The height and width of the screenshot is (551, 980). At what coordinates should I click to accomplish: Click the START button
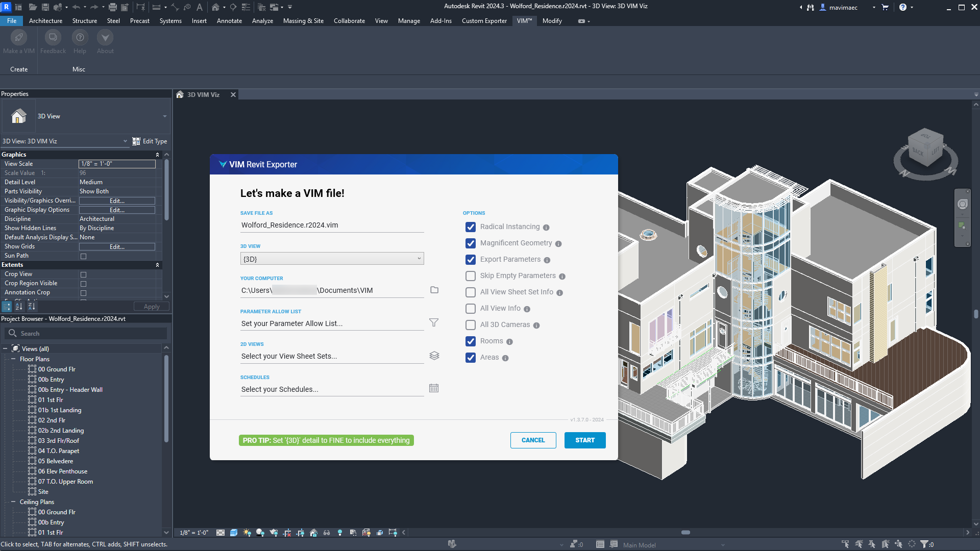[585, 440]
